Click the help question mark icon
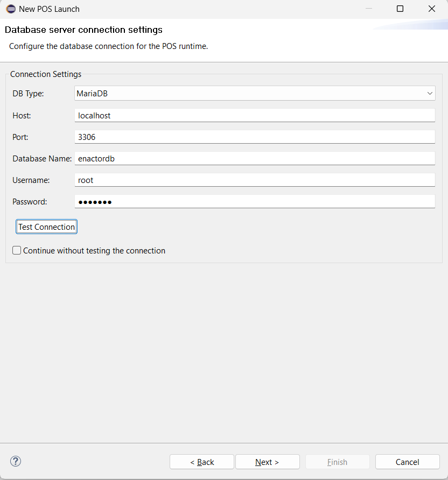 pos(16,461)
